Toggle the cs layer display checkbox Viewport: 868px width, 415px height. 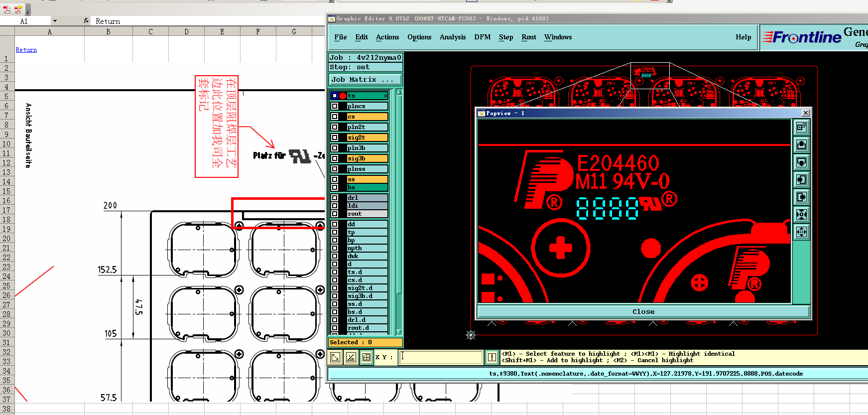coord(335,117)
